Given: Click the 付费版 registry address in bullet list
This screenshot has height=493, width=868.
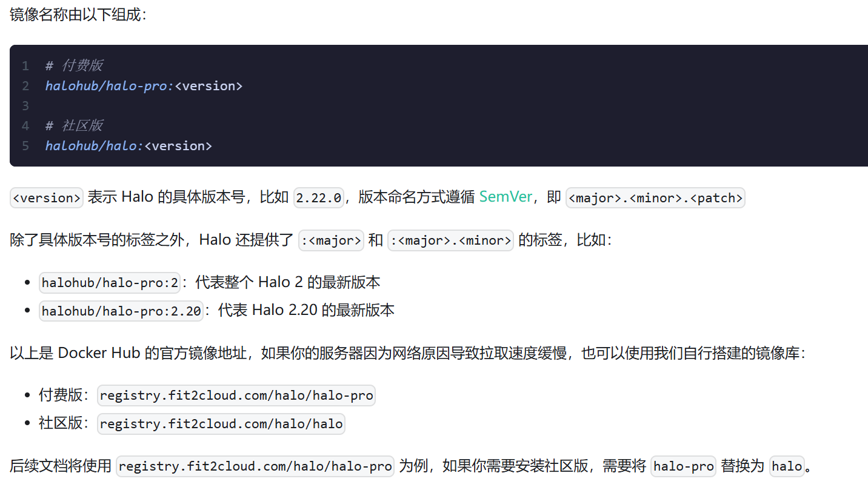Looking at the screenshot, I should (x=236, y=395).
